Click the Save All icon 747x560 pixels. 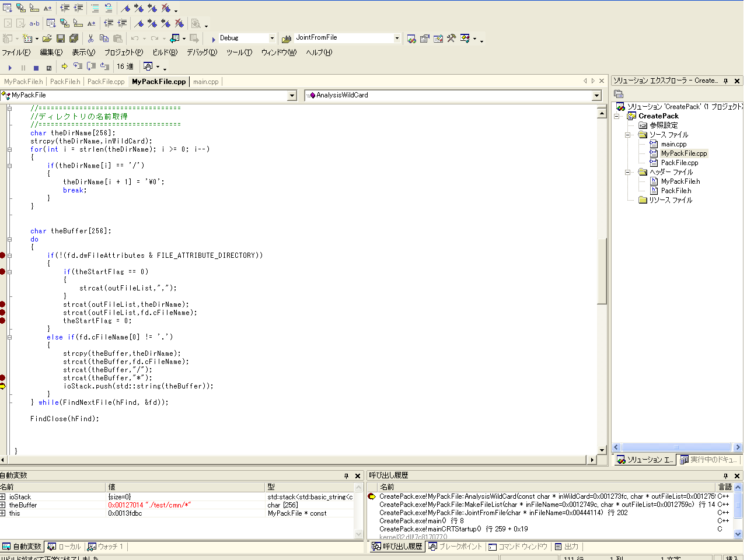pyautogui.click(x=74, y=38)
